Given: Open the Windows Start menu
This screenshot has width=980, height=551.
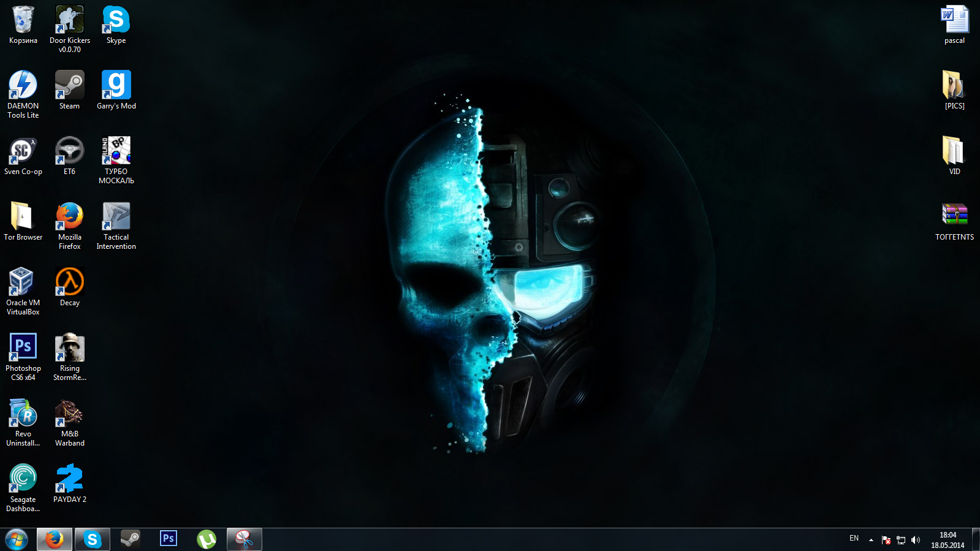Looking at the screenshot, I should [17, 539].
